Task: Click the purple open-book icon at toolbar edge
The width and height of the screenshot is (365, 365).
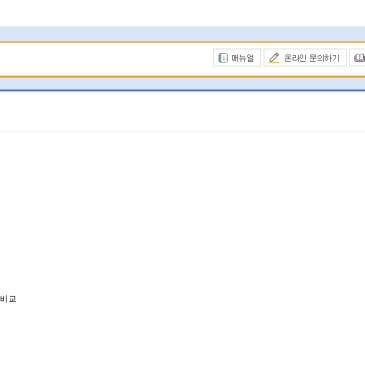Action: click(x=359, y=58)
